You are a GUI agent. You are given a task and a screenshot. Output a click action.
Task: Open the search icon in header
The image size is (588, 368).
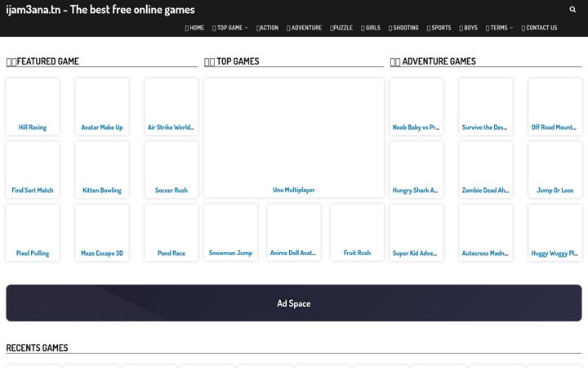click(x=572, y=9)
